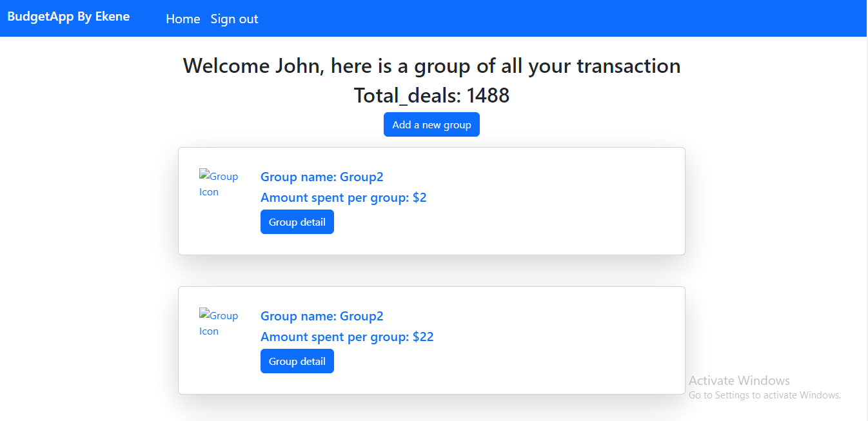This screenshot has width=868, height=421.
Task: Open Group detail for the $22 group
Action: 297,361
